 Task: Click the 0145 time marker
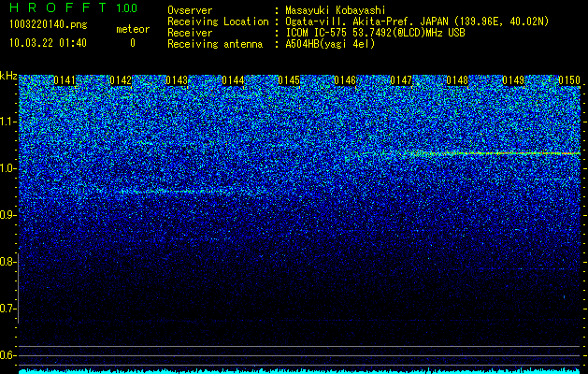[x=289, y=80]
